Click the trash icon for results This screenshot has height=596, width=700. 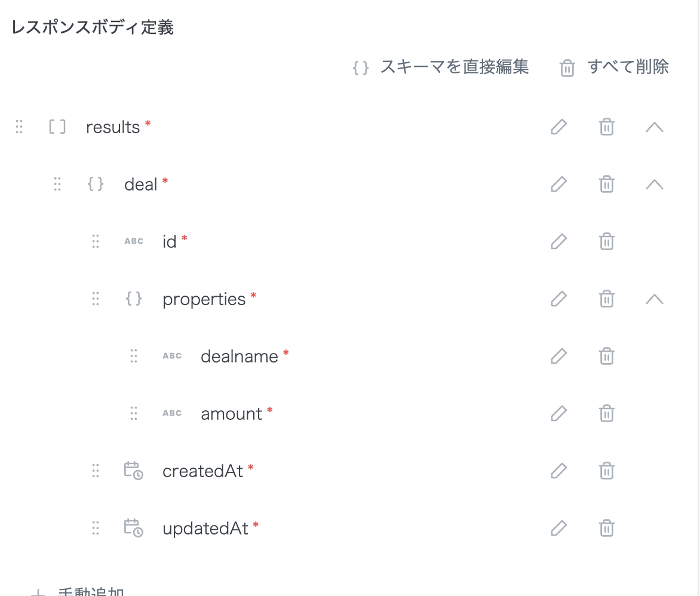pyautogui.click(x=606, y=127)
